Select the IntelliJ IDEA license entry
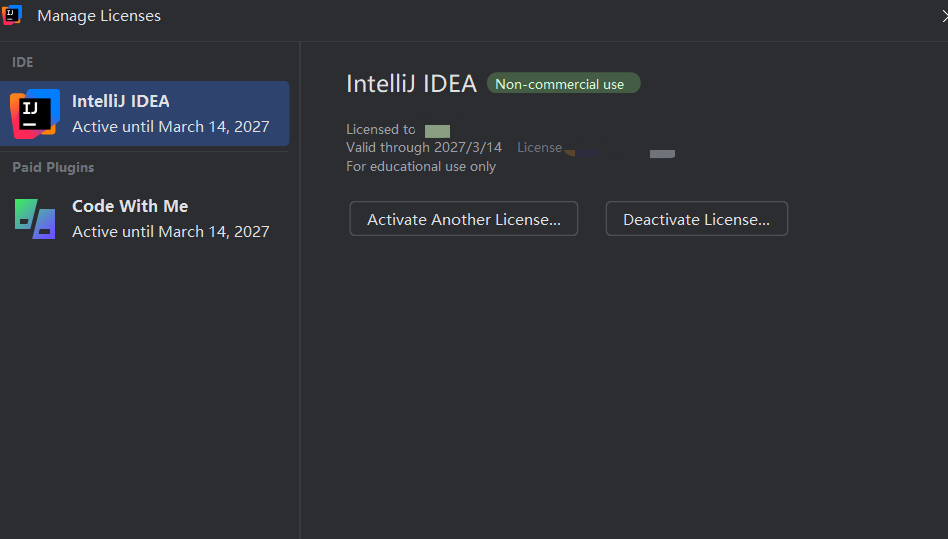The height and width of the screenshot is (539, 948). (144, 114)
